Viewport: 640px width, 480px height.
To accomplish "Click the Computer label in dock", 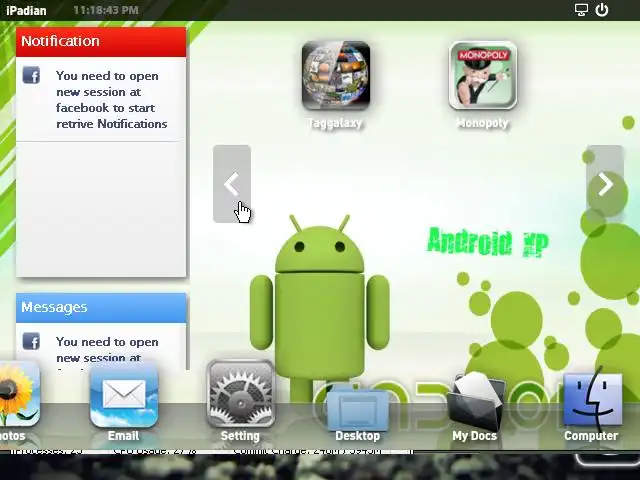I will 591,436.
